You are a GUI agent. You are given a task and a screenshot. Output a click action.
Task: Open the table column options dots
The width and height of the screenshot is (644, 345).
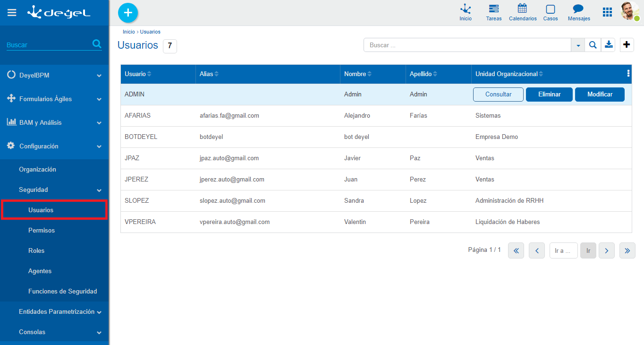tap(628, 73)
